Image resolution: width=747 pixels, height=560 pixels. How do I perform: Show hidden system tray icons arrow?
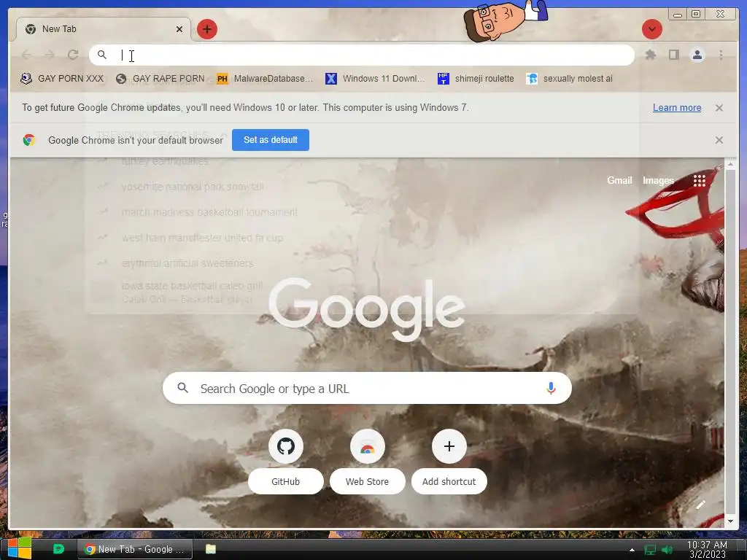pyautogui.click(x=632, y=550)
